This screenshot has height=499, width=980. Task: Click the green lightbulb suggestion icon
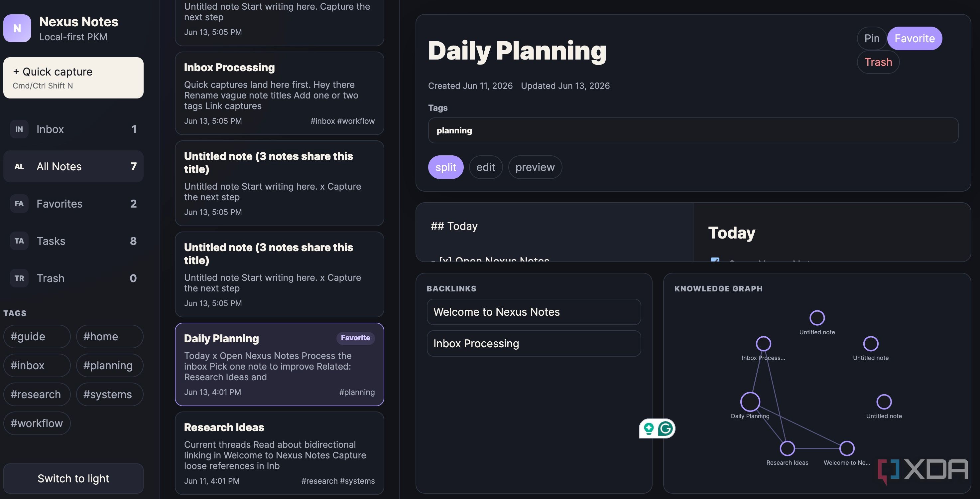(649, 428)
